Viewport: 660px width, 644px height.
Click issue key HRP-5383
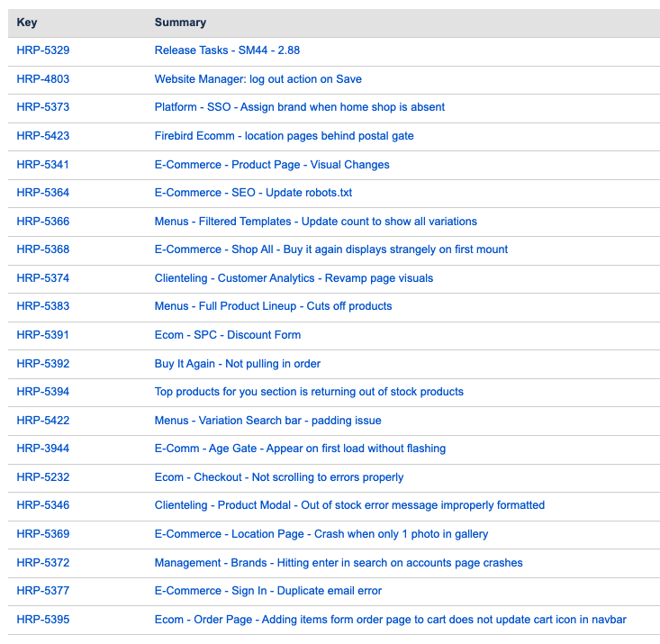coord(42,306)
